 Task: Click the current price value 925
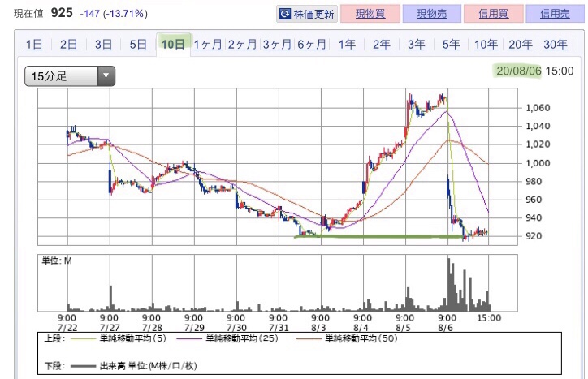[x=62, y=13]
